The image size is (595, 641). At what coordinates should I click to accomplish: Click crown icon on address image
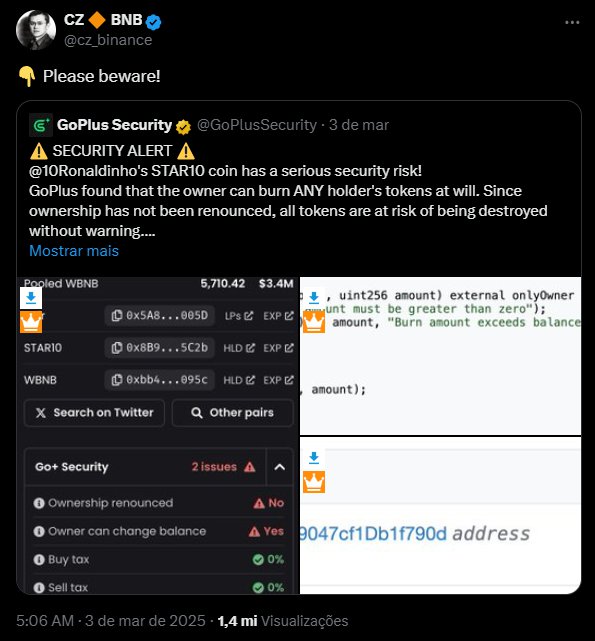tap(314, 482)
